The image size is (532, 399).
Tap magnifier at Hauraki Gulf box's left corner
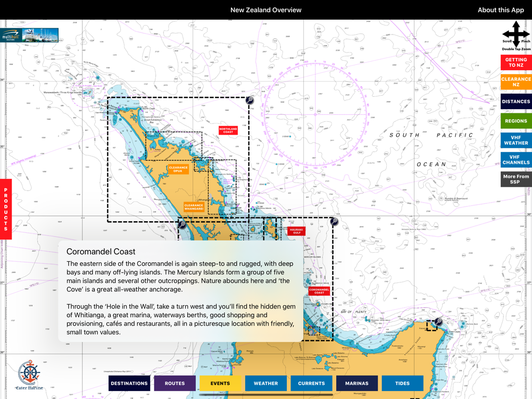(182, 225)
